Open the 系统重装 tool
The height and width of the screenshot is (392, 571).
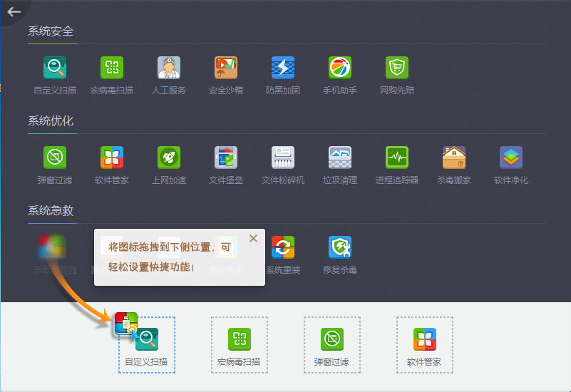(283, 254)
